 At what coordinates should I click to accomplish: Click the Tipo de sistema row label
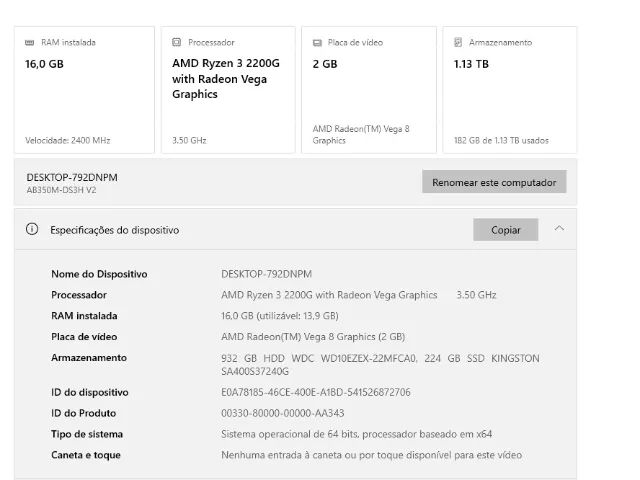[x=87, y=434]
